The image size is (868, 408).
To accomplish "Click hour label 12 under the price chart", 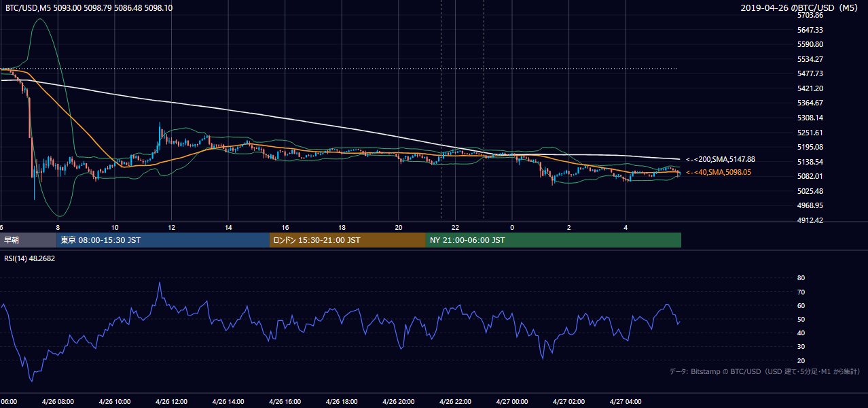I will click(x=171, y=228).
